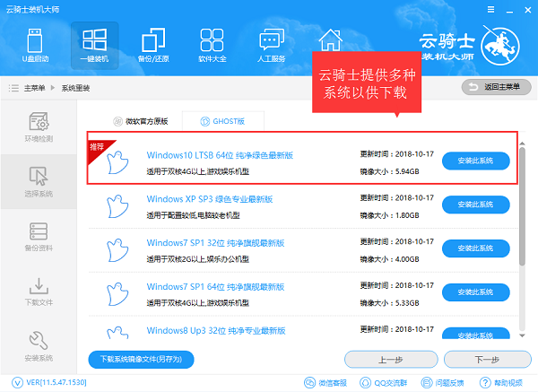Go back with the 上一步 button

point(391,360)
